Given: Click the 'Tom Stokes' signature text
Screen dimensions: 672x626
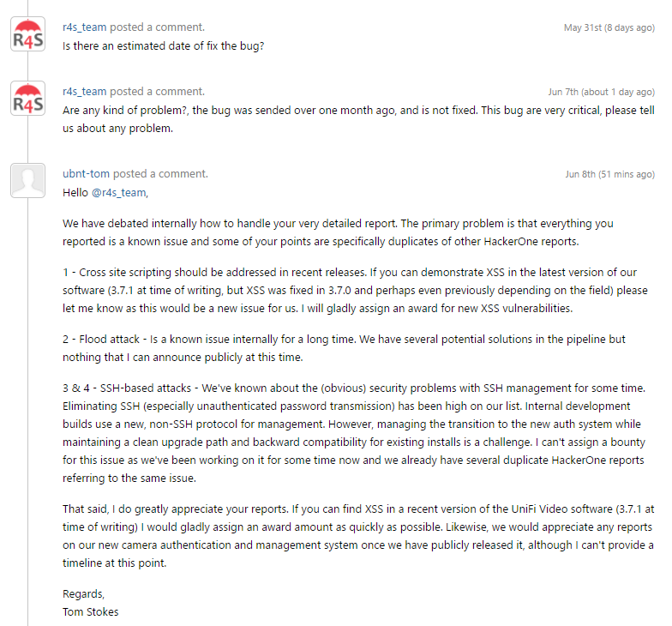Looking at the screenshot, I should click(91, 611).
